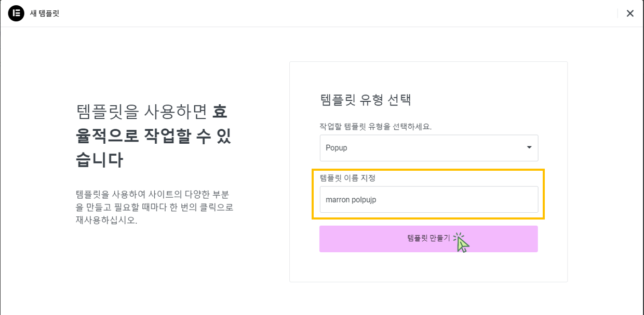644x315 pixels.
Task: Focus the 템플릿 이름 지정 input field
Action: point(429,199)
